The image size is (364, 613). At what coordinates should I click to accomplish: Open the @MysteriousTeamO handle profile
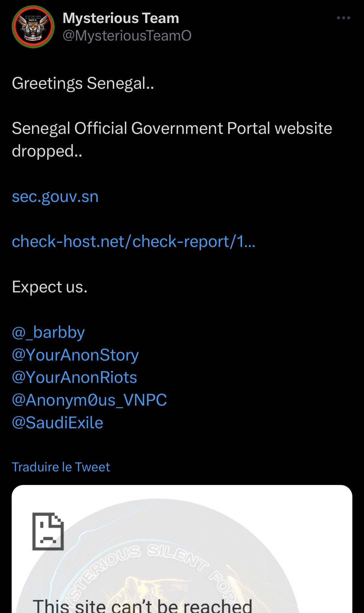pos(127,36)
